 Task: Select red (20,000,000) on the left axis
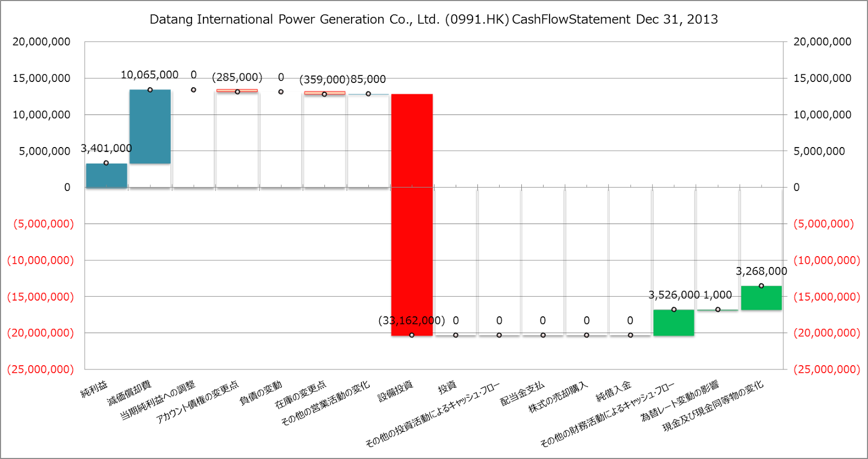[40, 333]
